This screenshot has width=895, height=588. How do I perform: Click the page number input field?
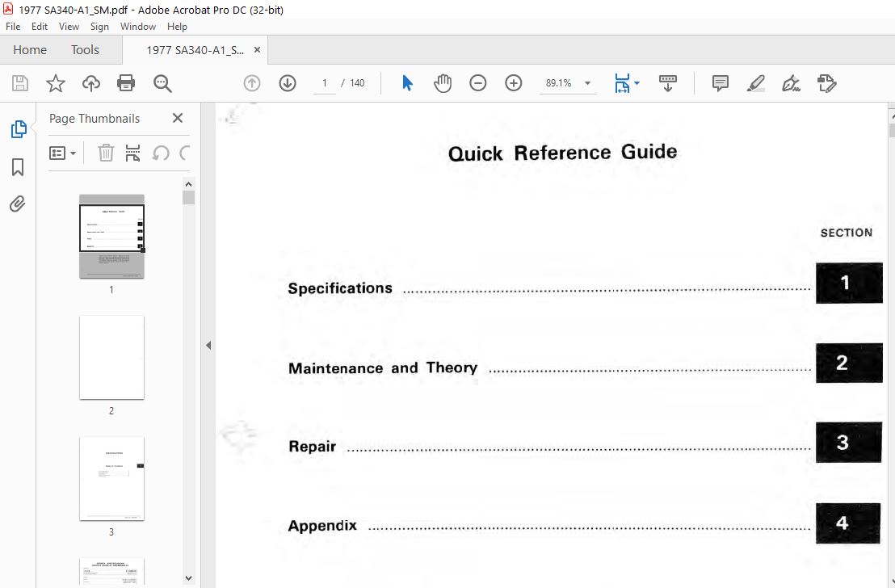[324, 83]
